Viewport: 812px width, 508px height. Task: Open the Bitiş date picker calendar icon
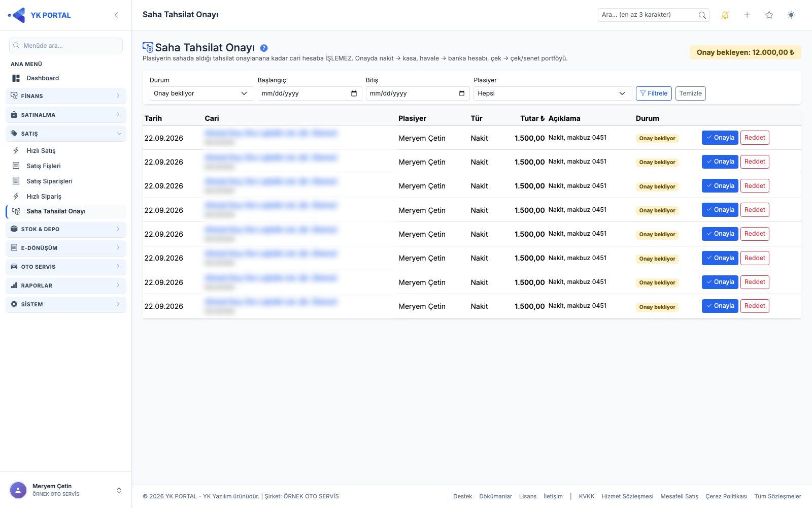pyautogui.click(x=462, y=93)
